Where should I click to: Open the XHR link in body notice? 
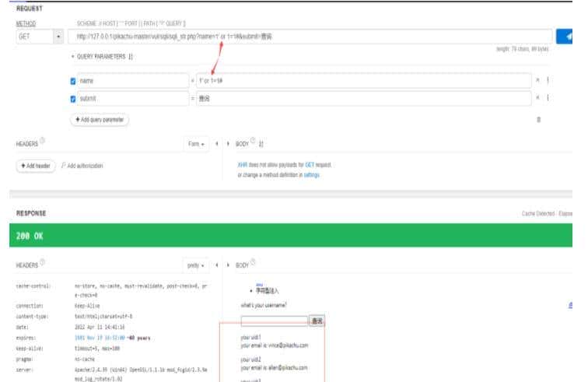pyautogui.click(x=242, y=165)
